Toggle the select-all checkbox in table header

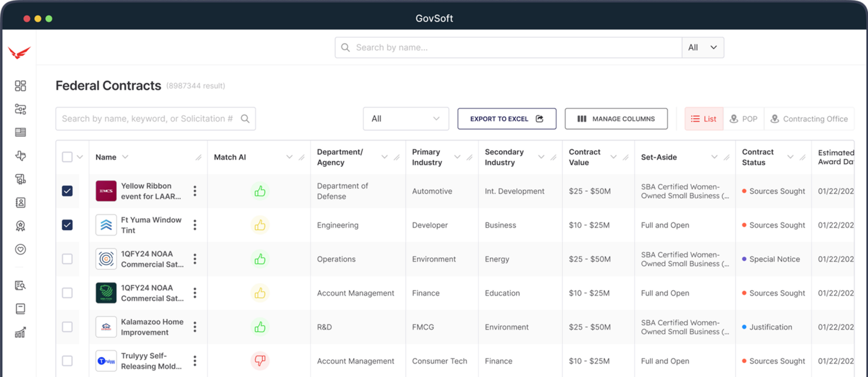(67, 157)
